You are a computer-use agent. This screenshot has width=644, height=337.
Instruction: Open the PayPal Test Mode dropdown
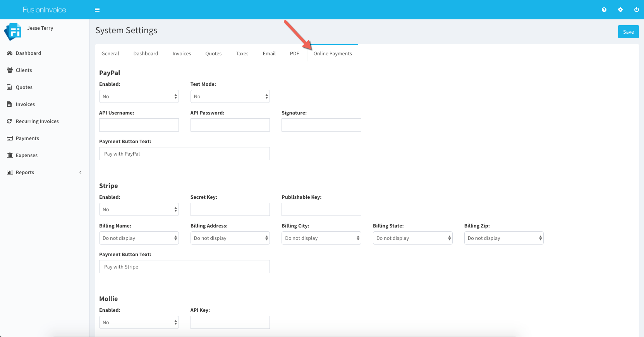pyautogui.click(x=230, y=96)
